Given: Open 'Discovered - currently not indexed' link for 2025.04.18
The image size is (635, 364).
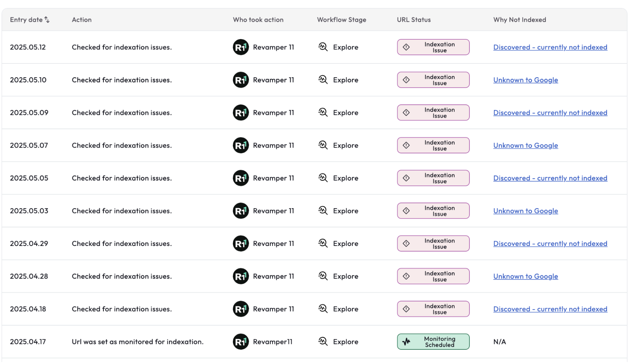Looking at the screenshot, I should point(550,309).
